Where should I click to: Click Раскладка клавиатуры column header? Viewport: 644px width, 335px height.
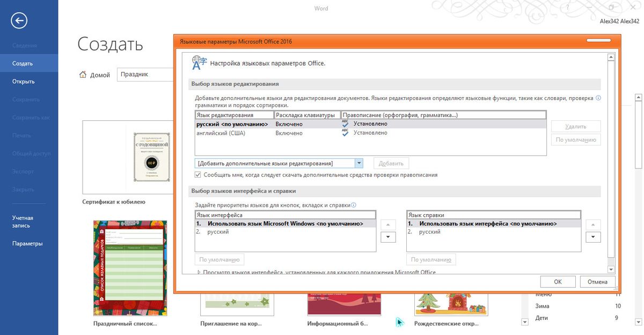pyautogui.click(x=308, y=115)
